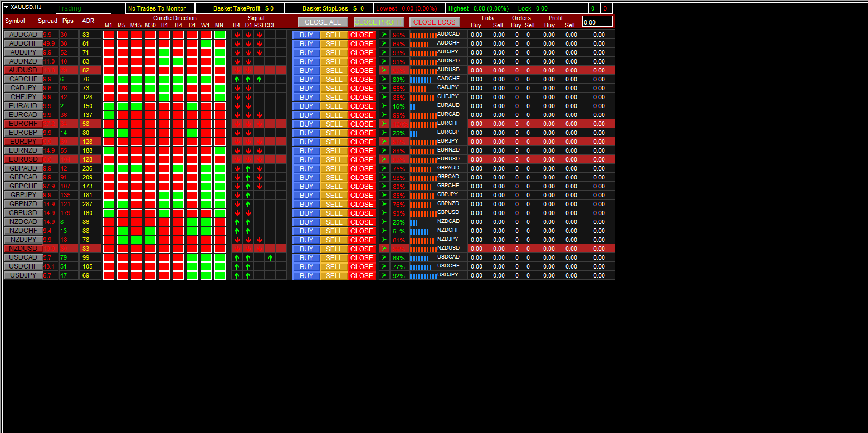
Task: Click the green M1 candle square for CADCHF
Action: tap(109, 79)
